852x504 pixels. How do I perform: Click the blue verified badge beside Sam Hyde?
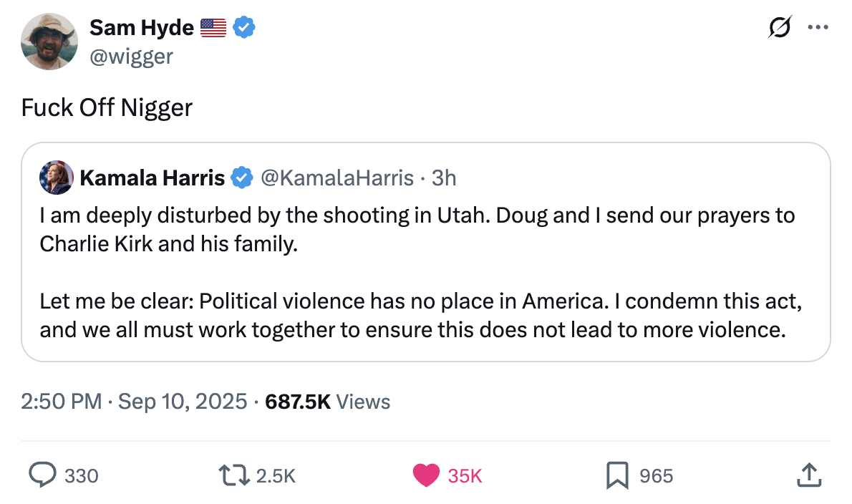pyautogui.click(x=244, y=27)
